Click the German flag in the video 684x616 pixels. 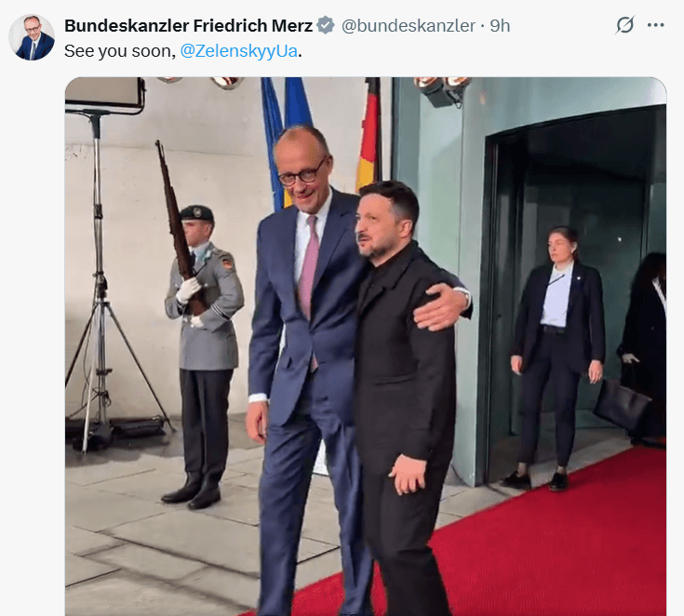[x=369, y=133]
